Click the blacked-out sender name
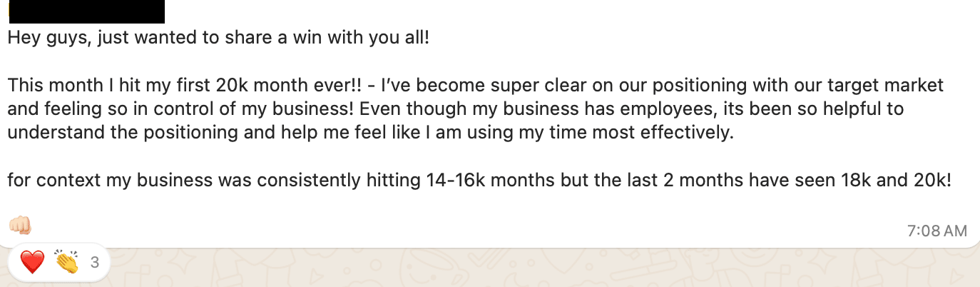980x287 pixels. click(86, 12)
